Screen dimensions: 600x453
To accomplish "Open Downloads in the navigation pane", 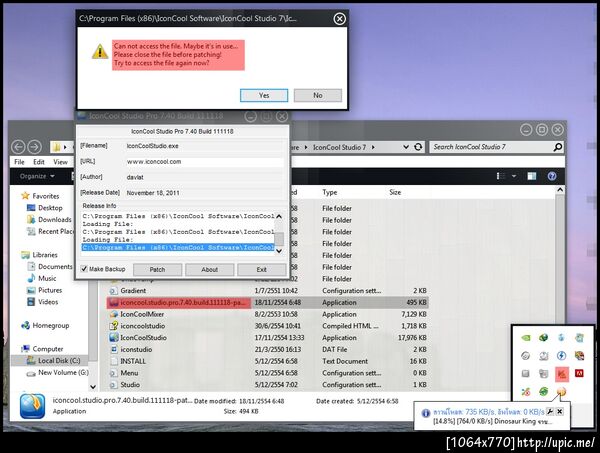I will pyautogui.click(x=49, y=220).
